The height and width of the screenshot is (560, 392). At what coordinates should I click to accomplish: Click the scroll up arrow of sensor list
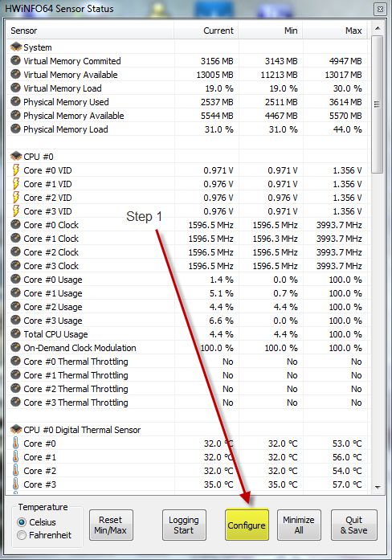[378, 28]
